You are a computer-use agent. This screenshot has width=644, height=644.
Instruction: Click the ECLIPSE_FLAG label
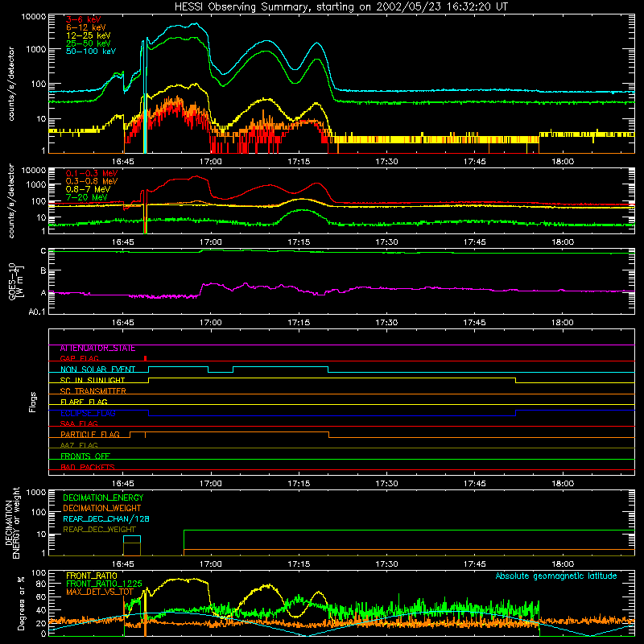[88, 413]
